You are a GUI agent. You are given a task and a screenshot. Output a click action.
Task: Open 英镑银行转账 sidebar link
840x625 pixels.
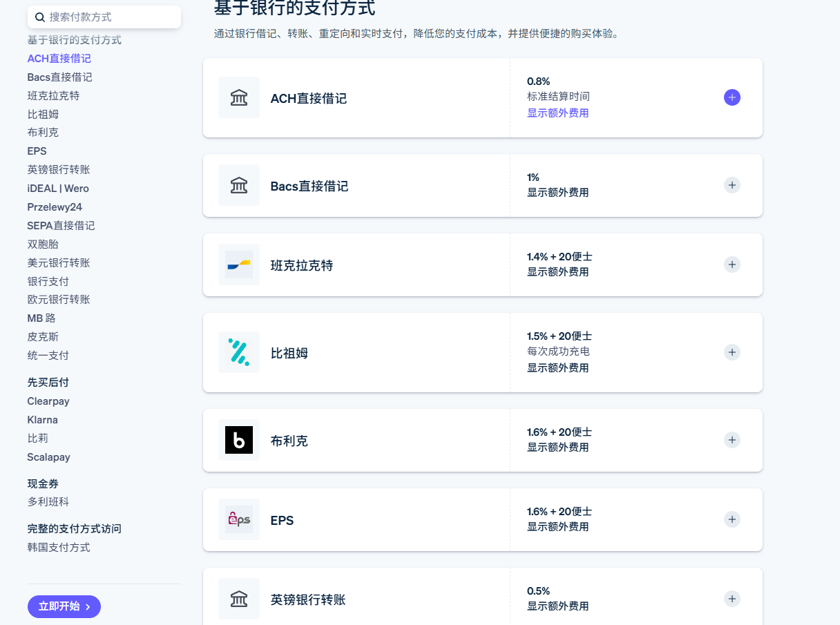click(59, 170)
